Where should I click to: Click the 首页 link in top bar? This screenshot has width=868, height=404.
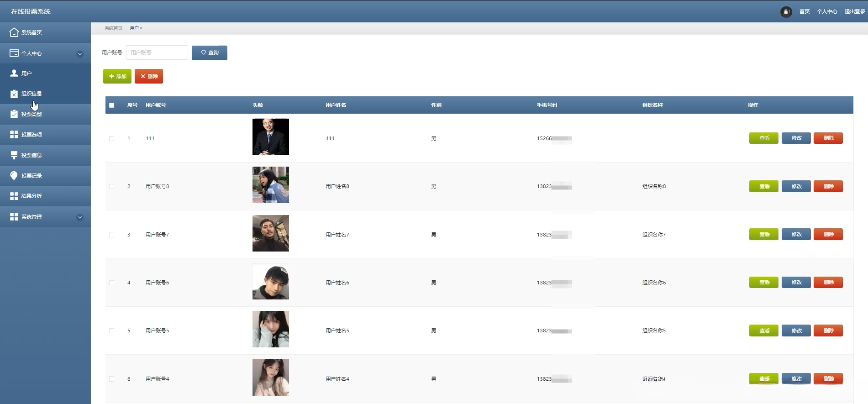pos(805,12)
